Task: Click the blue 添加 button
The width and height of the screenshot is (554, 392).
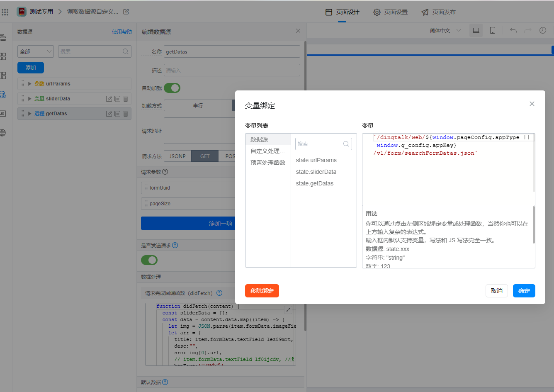Action: [x=31, y=68]
